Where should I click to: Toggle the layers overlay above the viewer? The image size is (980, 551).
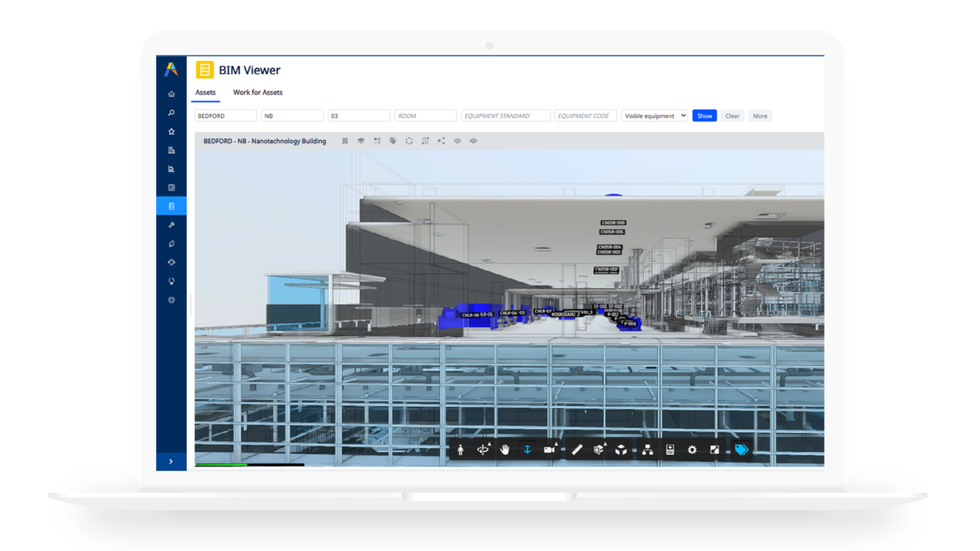click(361, 141)
